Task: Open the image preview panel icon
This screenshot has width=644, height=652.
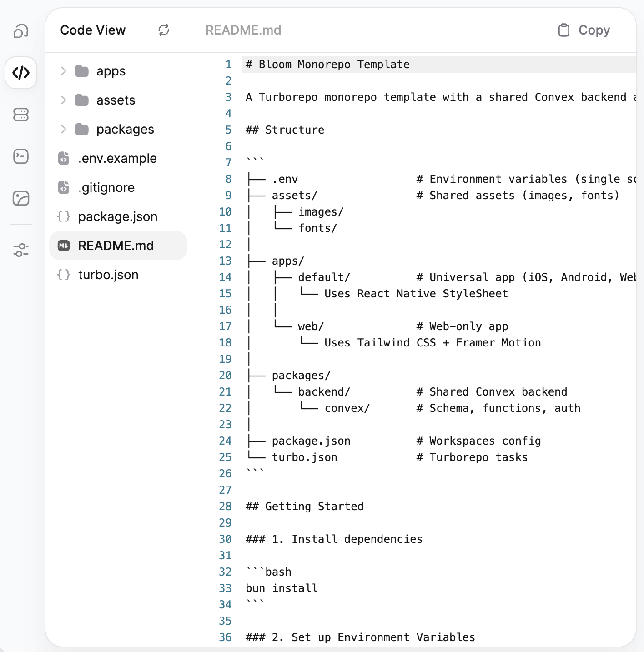Action: coord(20,198)
